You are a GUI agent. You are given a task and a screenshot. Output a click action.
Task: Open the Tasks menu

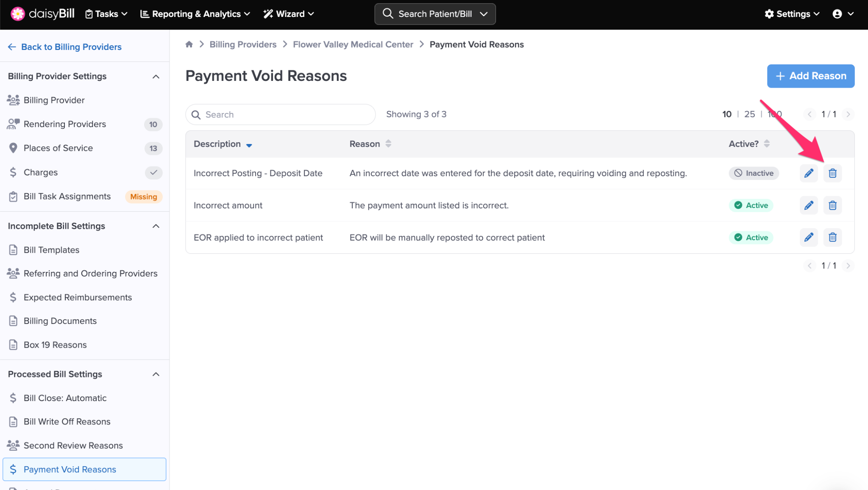point(106,14)
